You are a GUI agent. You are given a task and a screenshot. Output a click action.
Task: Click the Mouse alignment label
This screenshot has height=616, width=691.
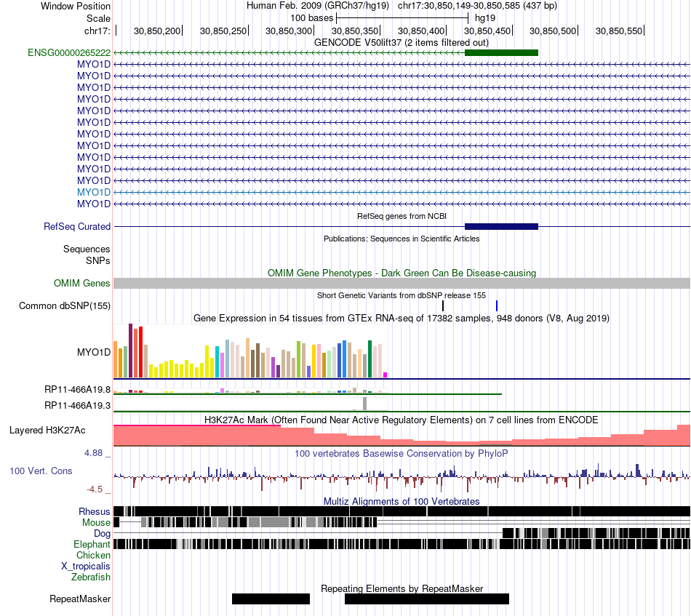[96, 523]
